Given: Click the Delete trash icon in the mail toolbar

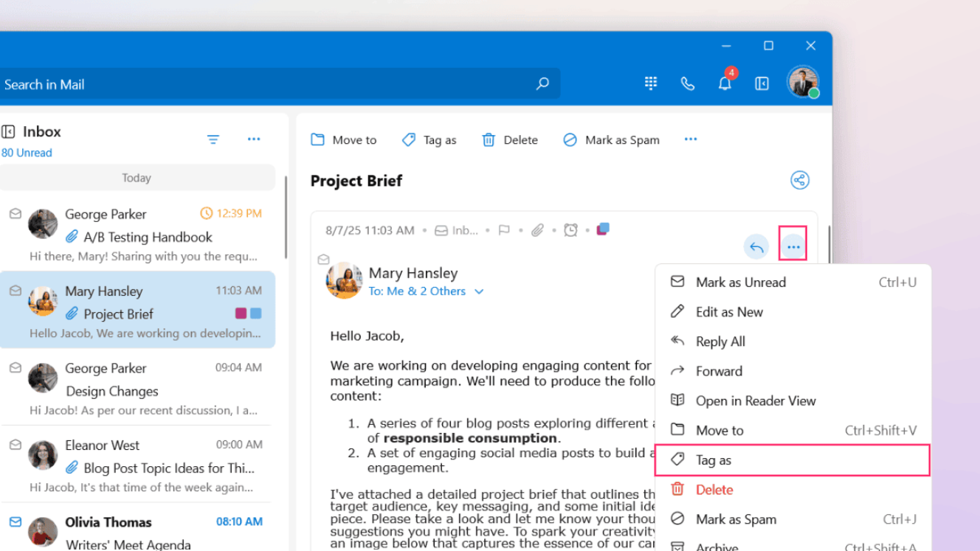Looking at the screenshot, I should (x=489, y=139).
